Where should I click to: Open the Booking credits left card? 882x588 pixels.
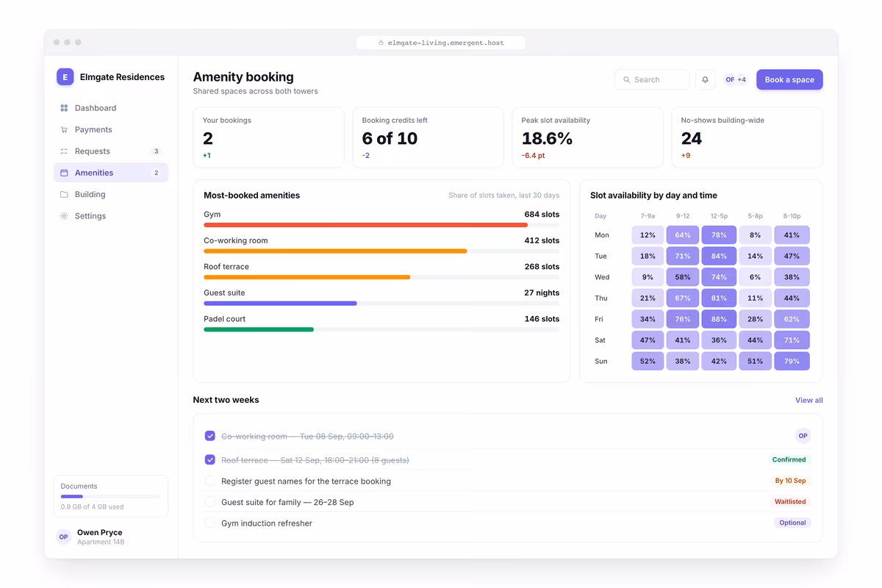428,137
